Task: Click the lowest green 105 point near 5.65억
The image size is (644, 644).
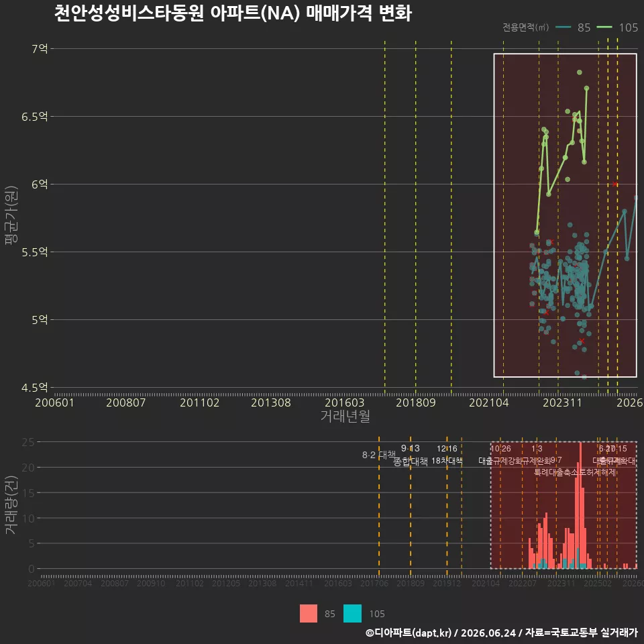Action: coord(537,233)
